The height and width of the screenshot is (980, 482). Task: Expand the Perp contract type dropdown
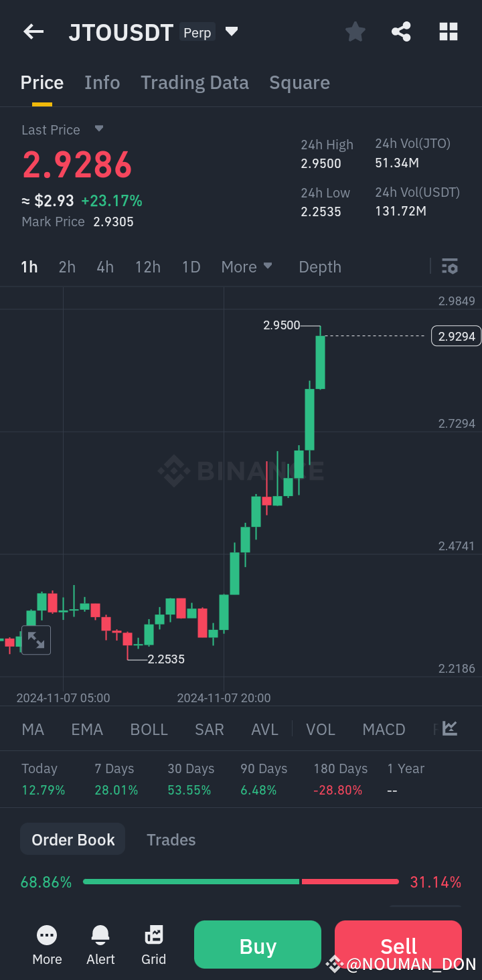click(x=231, y=31)
